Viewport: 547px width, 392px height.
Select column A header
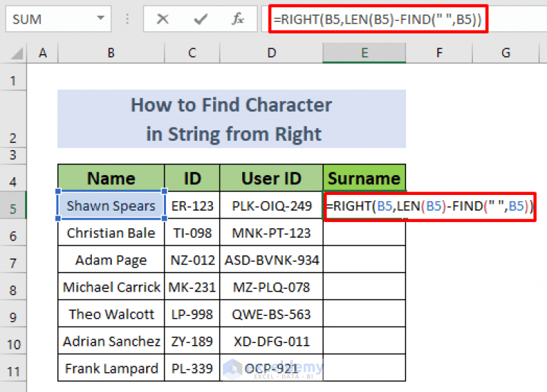43,53
